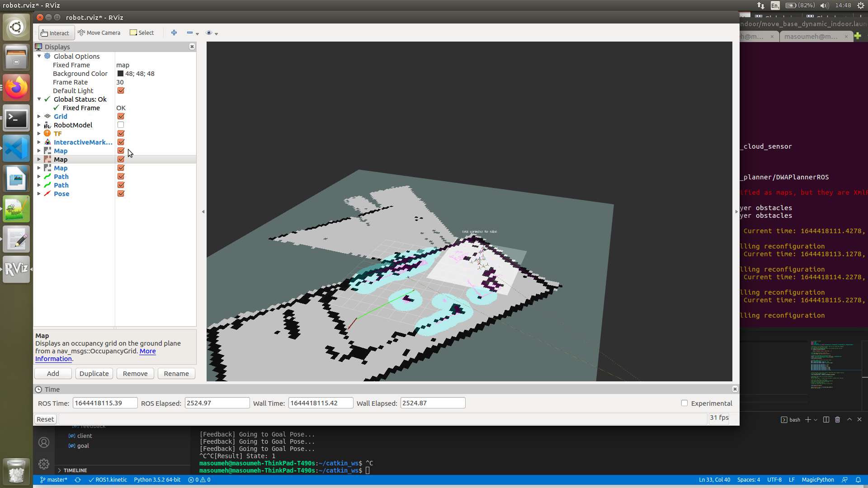Activate the Move Camera tool

(x=99, y=33)
